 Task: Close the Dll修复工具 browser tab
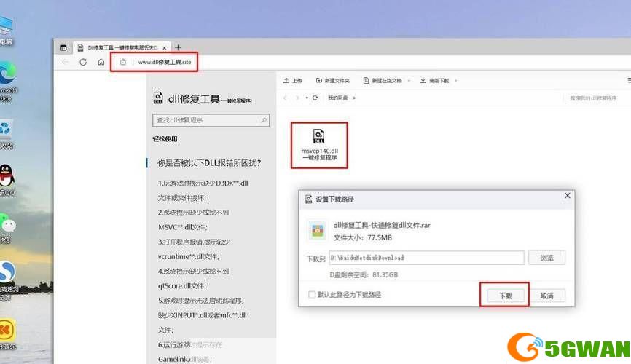point(164,48)
